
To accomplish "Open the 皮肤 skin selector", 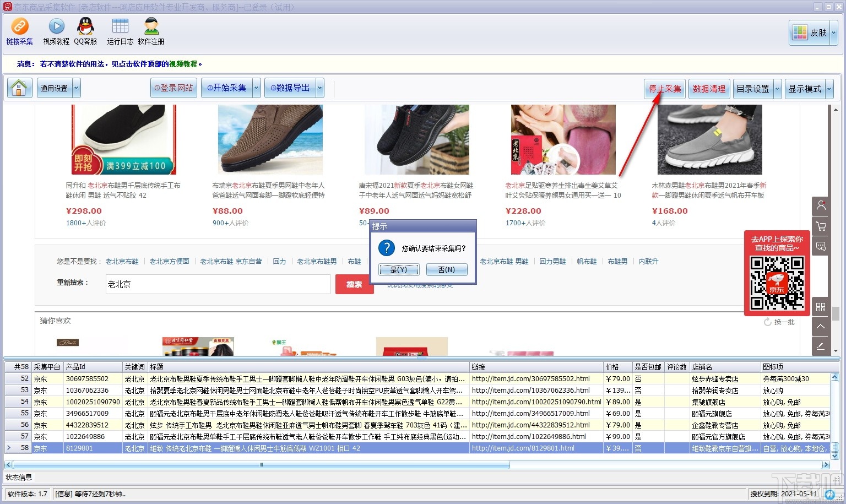I will click(809, 33).
